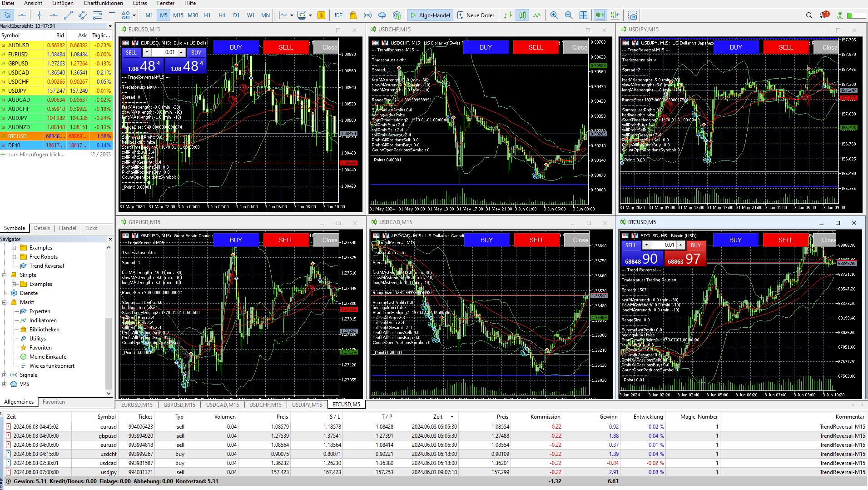Open the Chartfunktionen menu
868x490 pixels.
103,3
